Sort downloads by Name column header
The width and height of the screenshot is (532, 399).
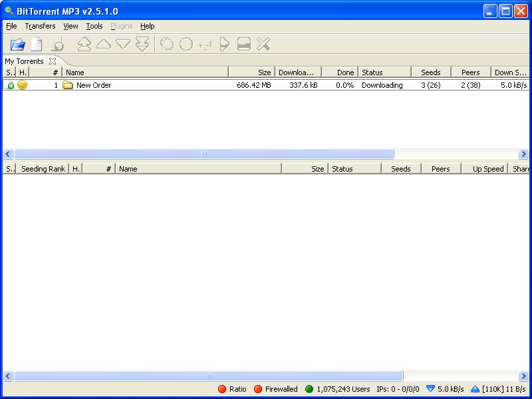tap(145, 72)
